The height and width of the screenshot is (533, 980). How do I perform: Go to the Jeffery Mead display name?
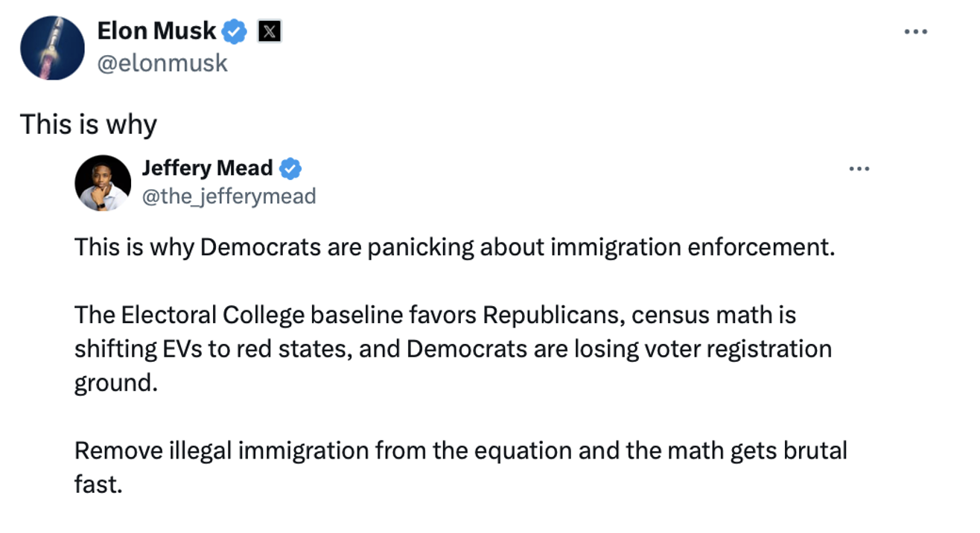coord(207,169)
